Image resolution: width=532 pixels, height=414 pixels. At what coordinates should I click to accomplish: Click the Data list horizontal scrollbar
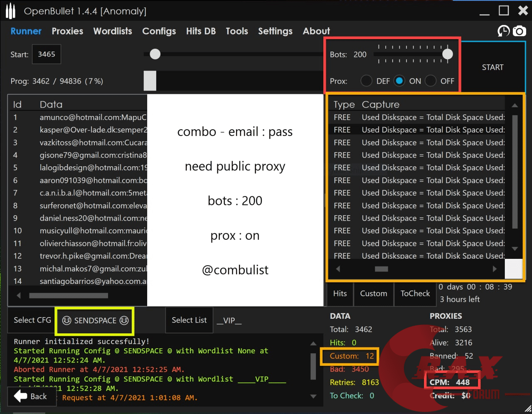pyautogui.click(x=69, y=296)
